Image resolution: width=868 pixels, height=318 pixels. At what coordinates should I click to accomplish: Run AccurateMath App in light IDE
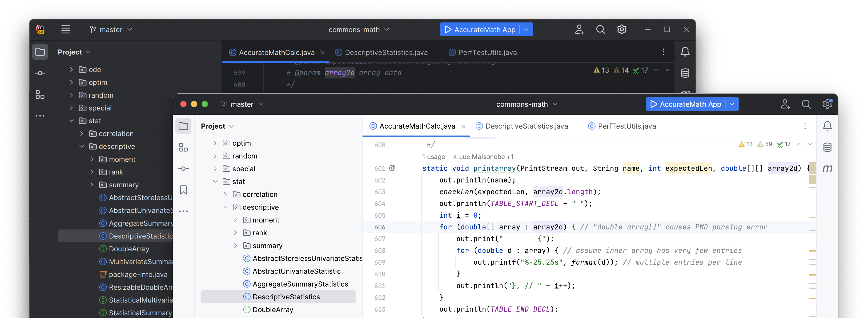pyautogui.click(x=685, y=104)
